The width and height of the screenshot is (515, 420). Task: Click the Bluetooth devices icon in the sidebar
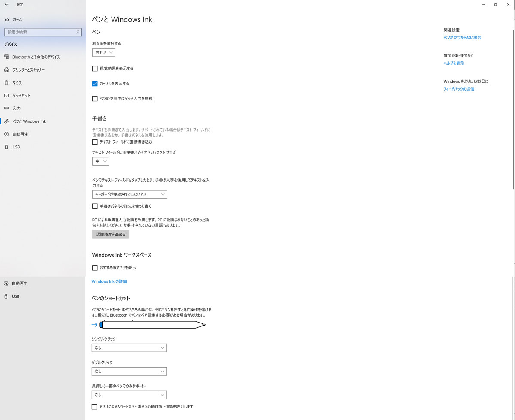pyautogui.click(x=6, y=57)
